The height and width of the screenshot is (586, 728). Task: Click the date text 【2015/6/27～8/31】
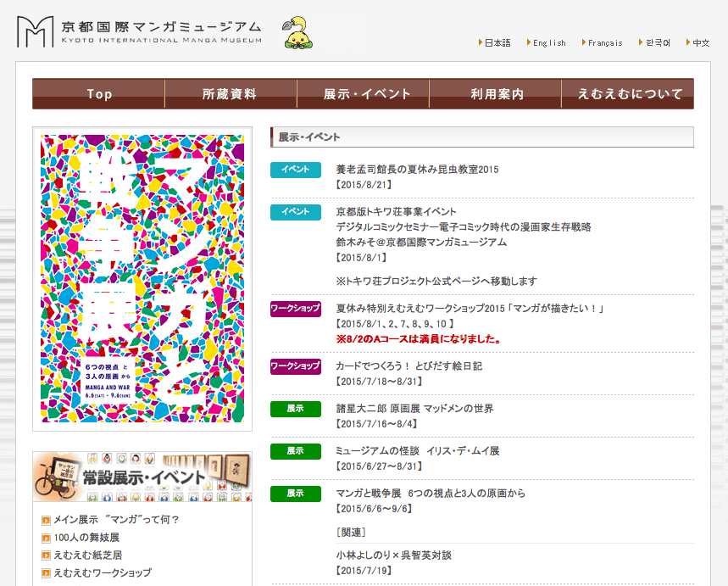(380, 466)
